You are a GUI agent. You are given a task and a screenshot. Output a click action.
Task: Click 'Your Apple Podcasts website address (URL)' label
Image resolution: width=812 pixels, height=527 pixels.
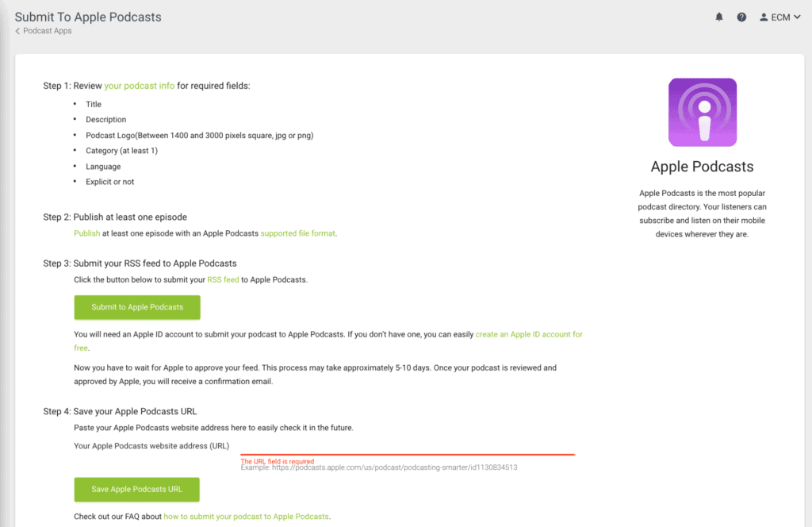pos(151,446)
